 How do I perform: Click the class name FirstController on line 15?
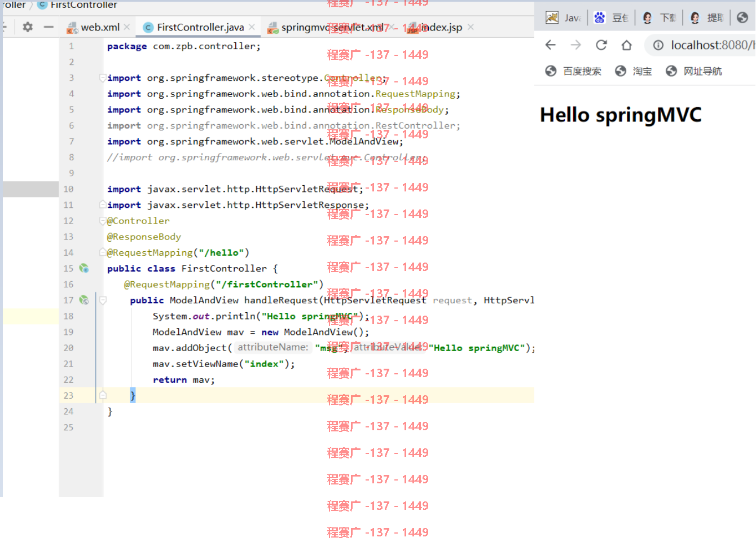click(224, 269)
